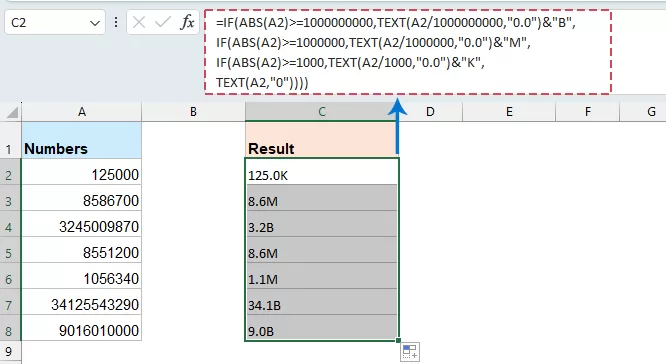This screenshot has height=364, width=666.
Task: Select cell containing 1056340
Action: tap(82, 276)
